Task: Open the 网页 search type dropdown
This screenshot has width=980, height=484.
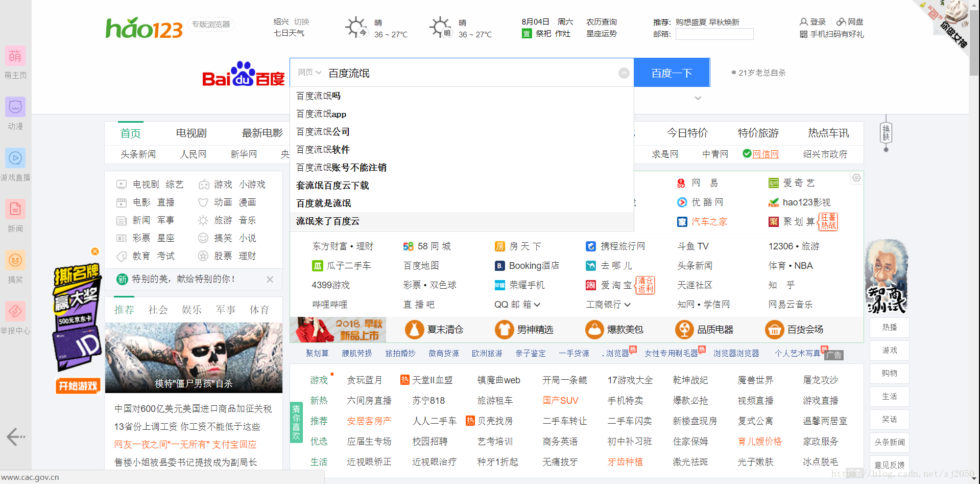Action: pos(309,73)
